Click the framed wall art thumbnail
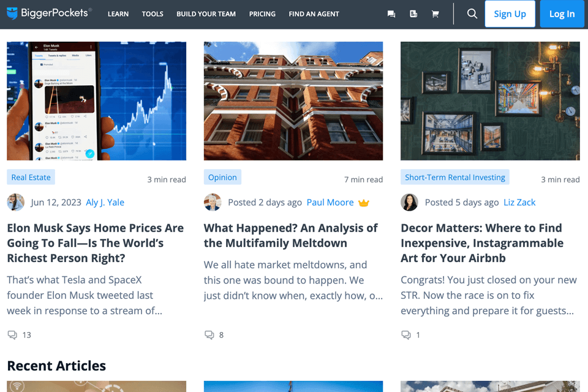 coord(490,101)
